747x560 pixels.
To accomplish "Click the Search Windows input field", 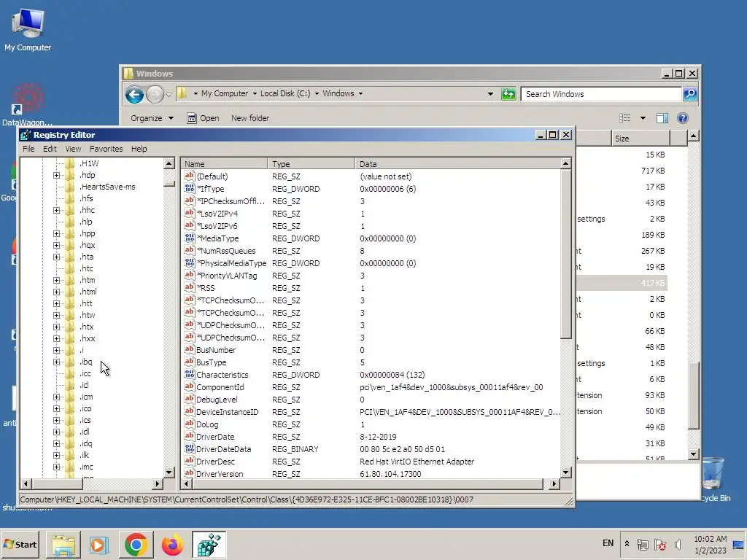I will tap(601, 94).
